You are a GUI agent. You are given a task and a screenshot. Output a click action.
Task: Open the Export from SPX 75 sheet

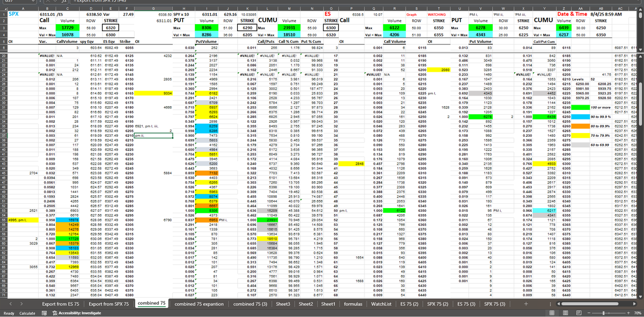tap(109, 304)
